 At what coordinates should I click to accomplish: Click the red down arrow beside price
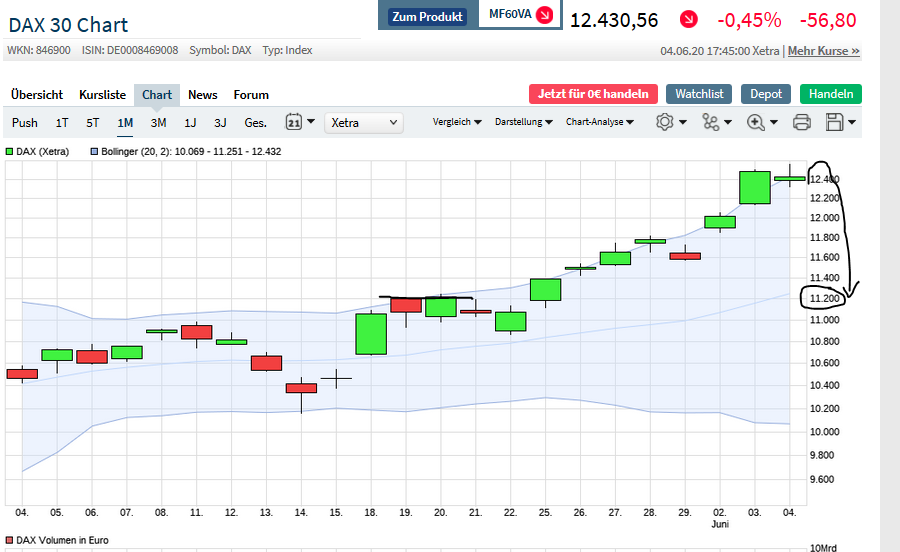coord(689,19)
